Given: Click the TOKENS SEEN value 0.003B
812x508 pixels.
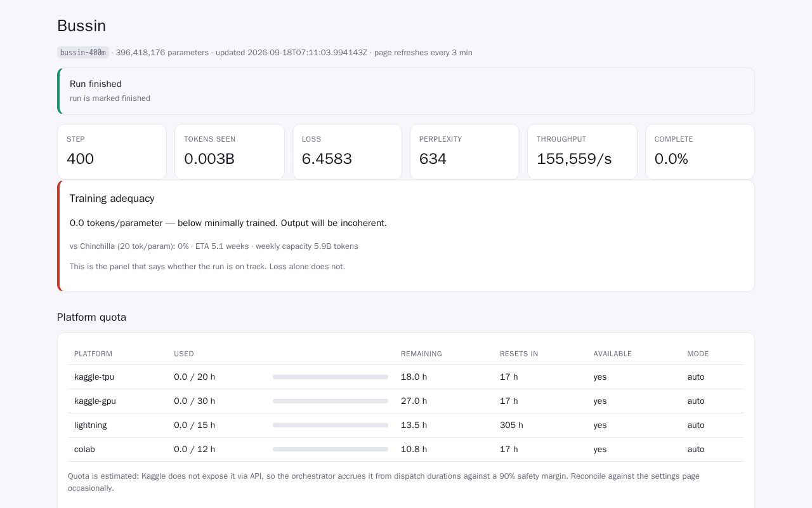Looking at the screenshot, I should 209,159.
